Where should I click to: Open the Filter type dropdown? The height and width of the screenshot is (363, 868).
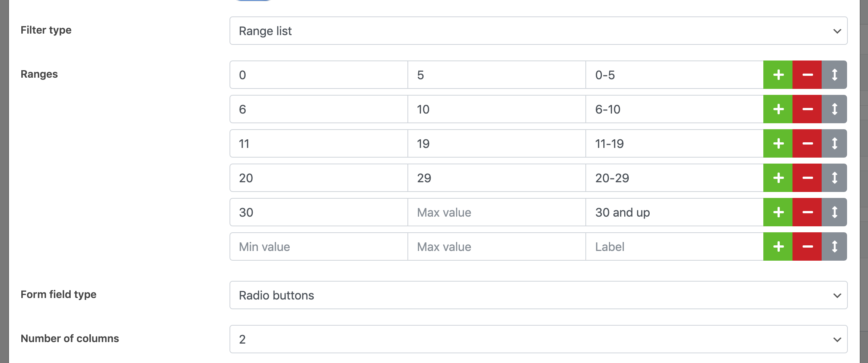[538, 31]
